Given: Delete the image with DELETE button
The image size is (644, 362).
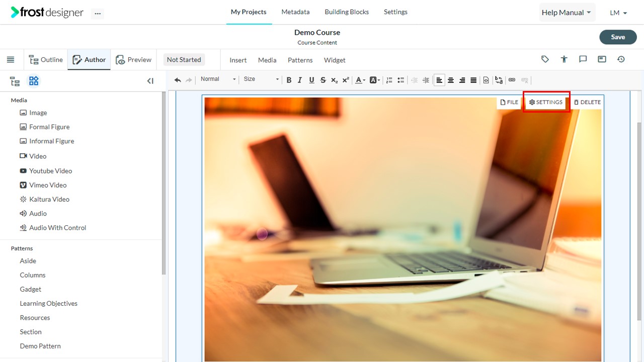Looking at the screenshot, I should pos(587,102).
